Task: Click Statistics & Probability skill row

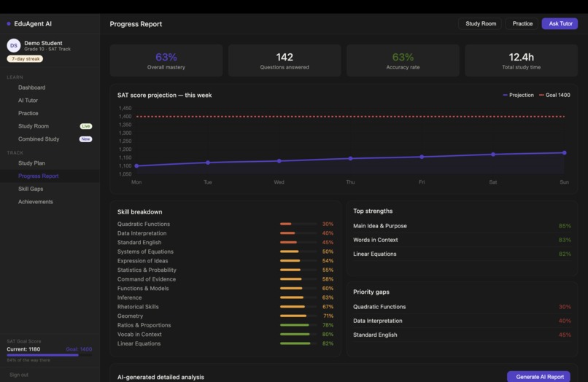Action: click(225, 270)
